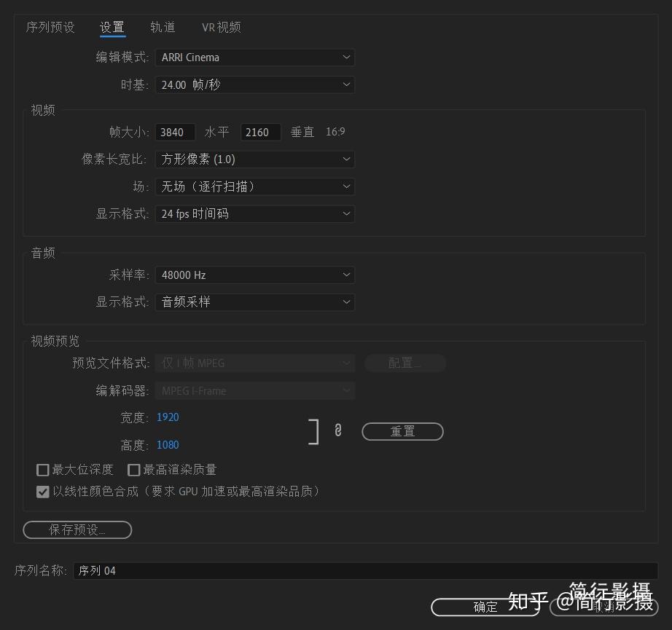This screenshot has width=672, height=630.
Task: Enable the 最高渲染质量 checkbox
Action: click(x=133, y=470)
